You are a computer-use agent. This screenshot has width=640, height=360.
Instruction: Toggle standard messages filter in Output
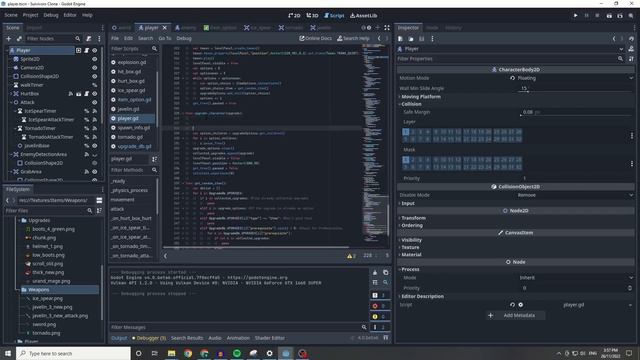tap(380, 295)
